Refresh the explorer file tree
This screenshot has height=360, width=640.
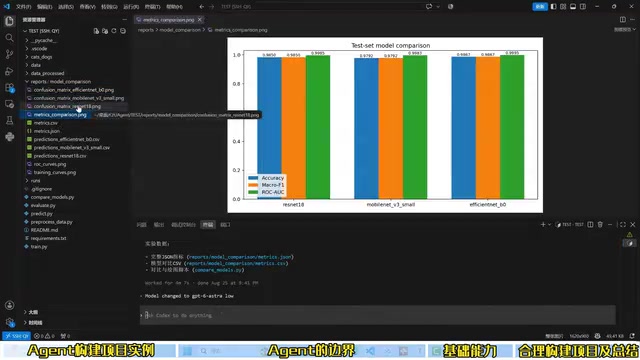tap(114, 31)
